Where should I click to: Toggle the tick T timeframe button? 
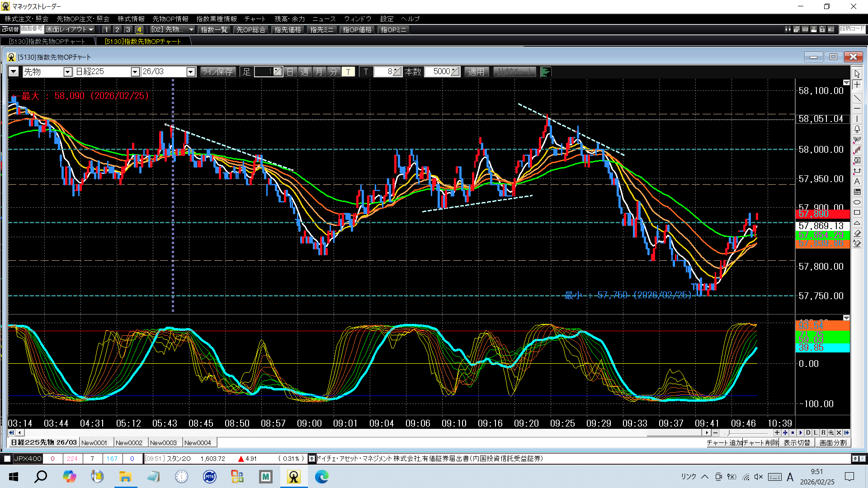point(348,72)
